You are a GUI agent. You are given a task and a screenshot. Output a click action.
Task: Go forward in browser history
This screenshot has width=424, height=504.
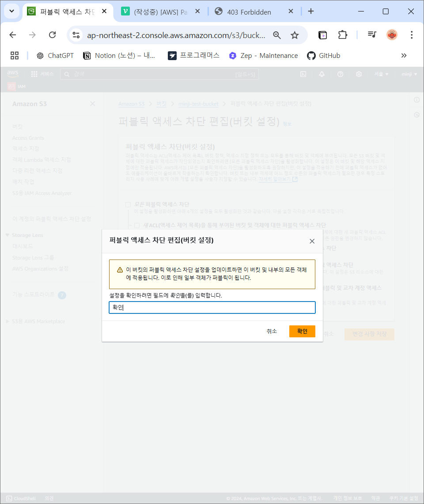coord(32,35)
